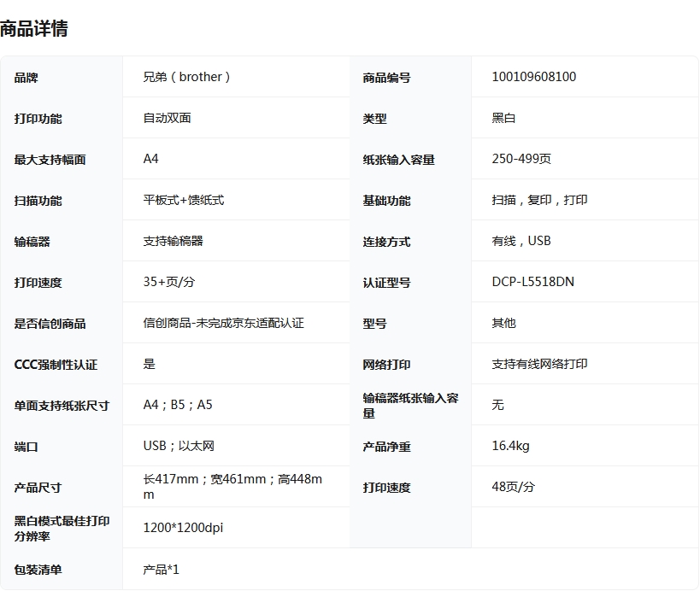The image size is (700, 591).
Task: Select the 16.4kg net weight value
Action: [x=511, y=446]
